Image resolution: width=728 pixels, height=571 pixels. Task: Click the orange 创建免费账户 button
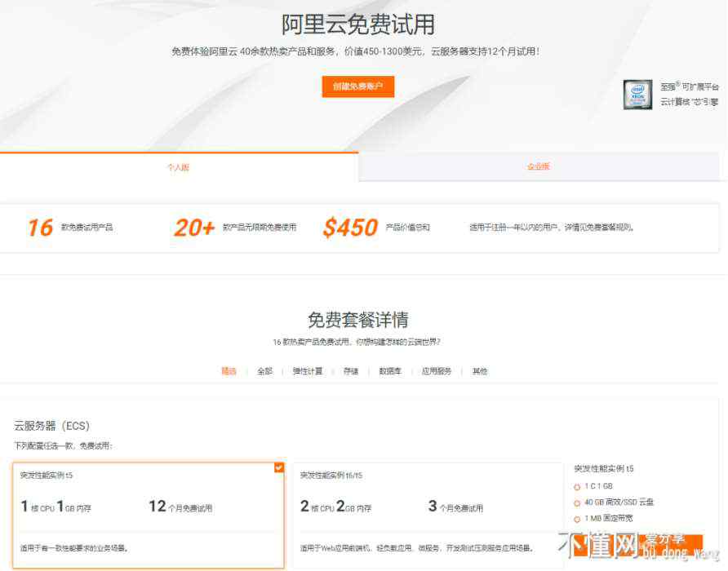(x=358, y=86)
